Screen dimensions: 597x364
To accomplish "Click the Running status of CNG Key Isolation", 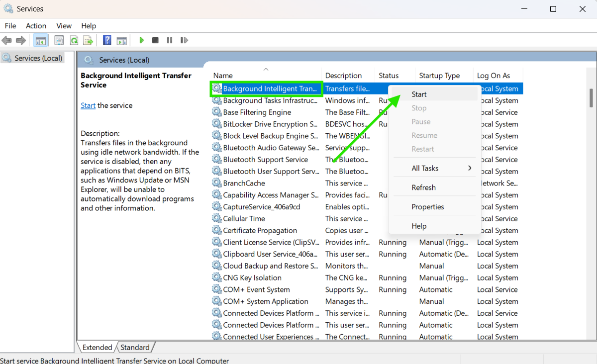I will [x=393, y=278].
